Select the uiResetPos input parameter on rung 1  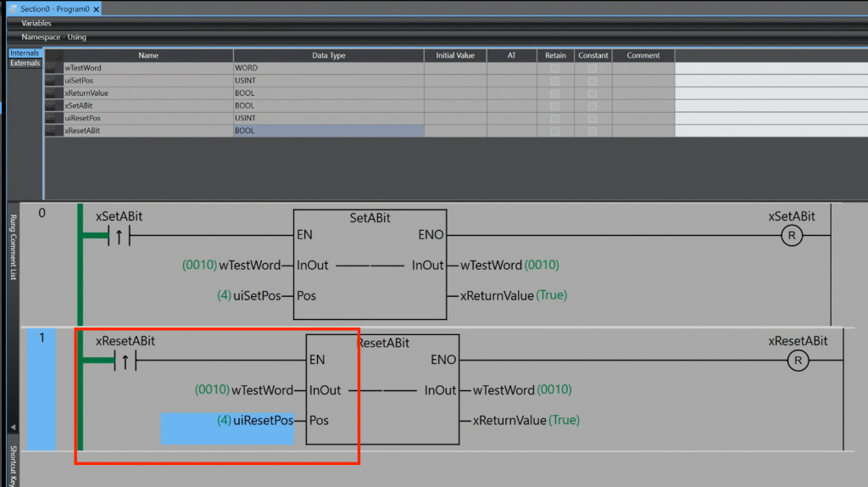(x=263, y=421)
